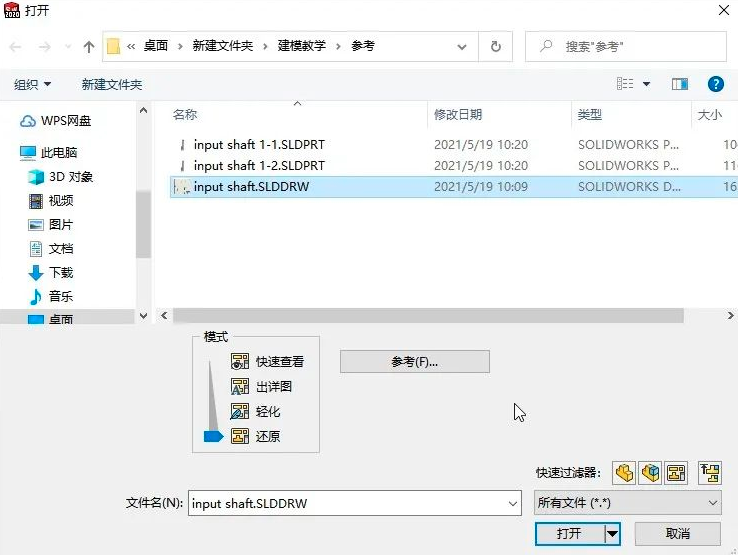
Task: Click the breadcrumb overflow chevron «
Action: point(131,46)
